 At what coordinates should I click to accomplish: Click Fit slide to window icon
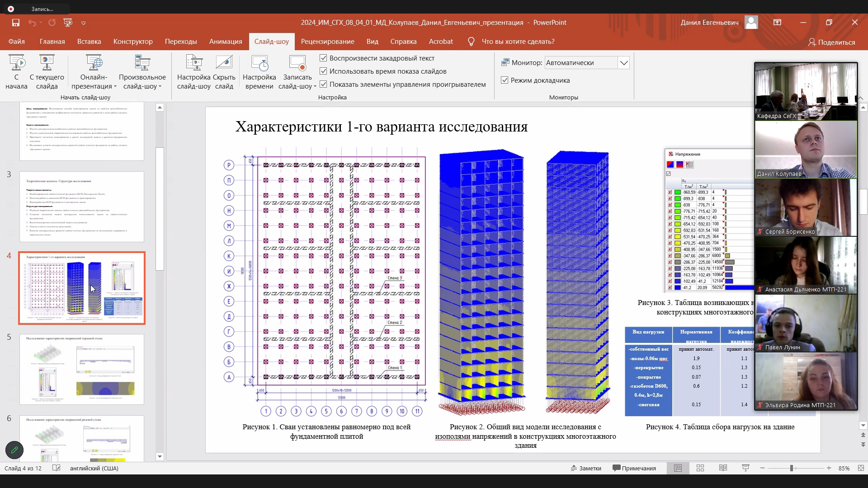[x=861, y=468]
